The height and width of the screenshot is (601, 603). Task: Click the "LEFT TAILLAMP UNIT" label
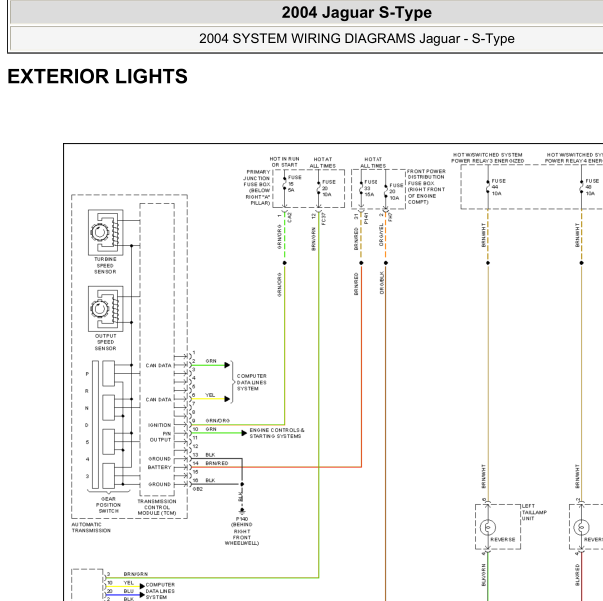pyautogui.click(x=534, y=512)
